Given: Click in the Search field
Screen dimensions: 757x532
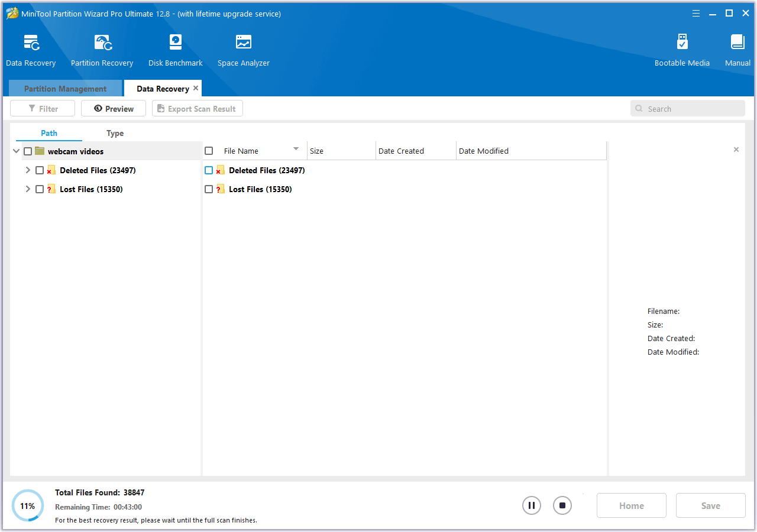Looking at the screenshot, I should coord(688,109).
